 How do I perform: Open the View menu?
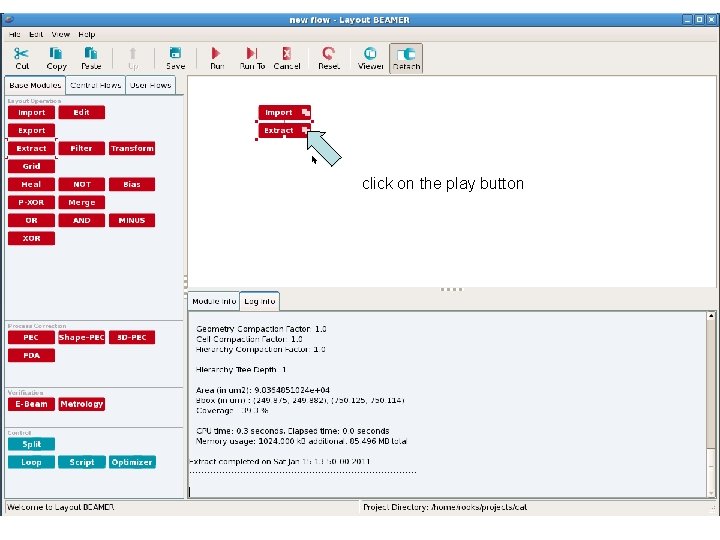click(61, 34)
